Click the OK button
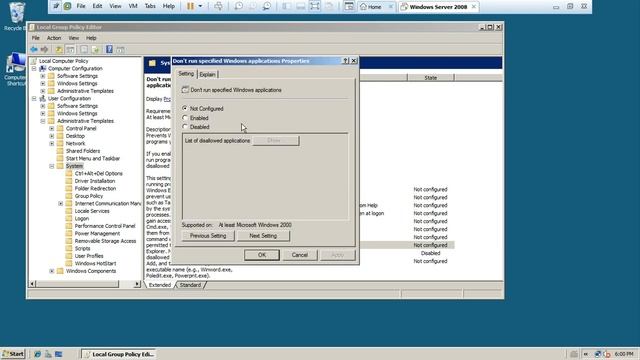640x360 pixels. (x=262, y=255)
